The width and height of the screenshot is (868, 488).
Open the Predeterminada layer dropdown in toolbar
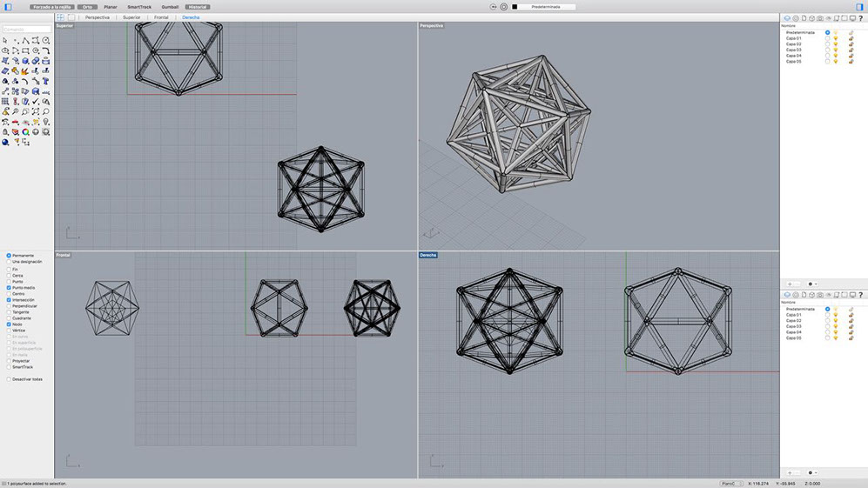click(x=546, y=7)
